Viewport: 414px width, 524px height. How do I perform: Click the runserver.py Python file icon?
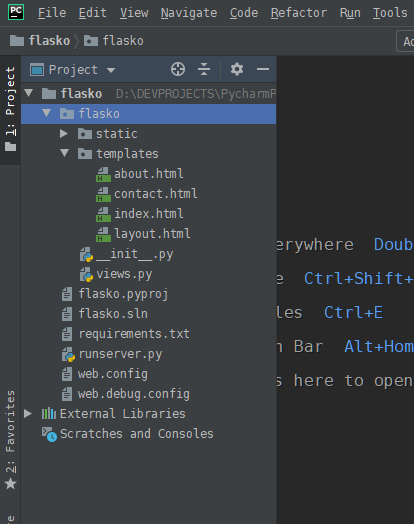pos(68,355)
